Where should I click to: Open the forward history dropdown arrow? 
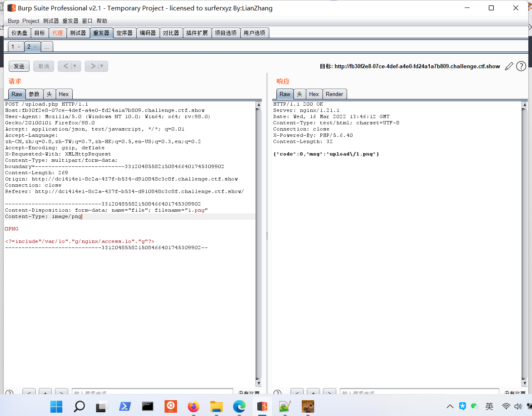tap(102, 66)
